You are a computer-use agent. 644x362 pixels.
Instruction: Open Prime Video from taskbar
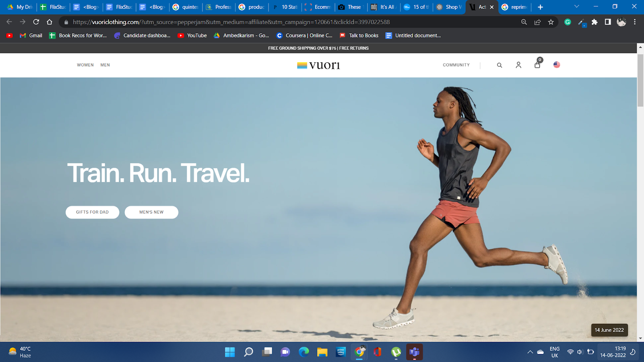point(341,352)
